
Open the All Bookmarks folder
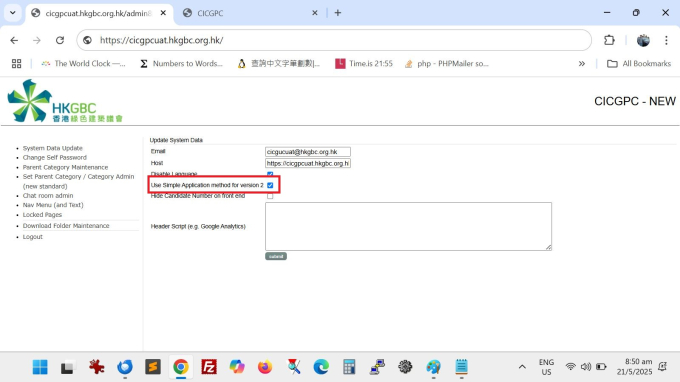tap(639, 64)
